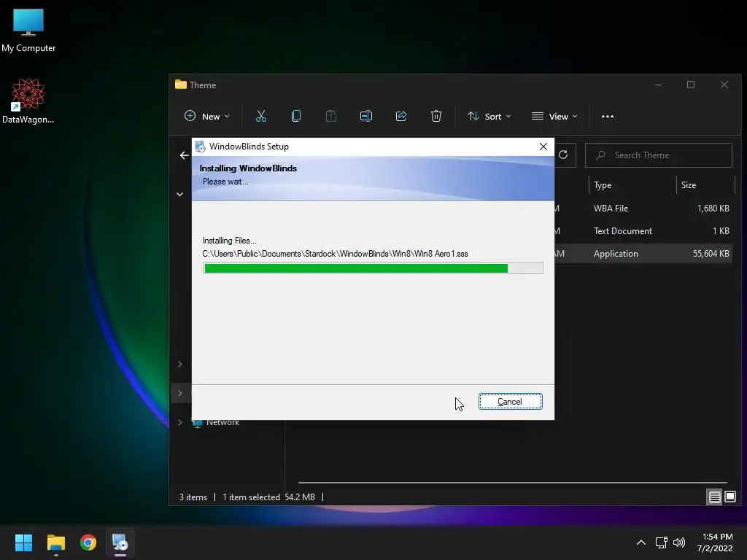Click the '3 items' status bar text
747x560 pixels.
[x=193, y=497]
